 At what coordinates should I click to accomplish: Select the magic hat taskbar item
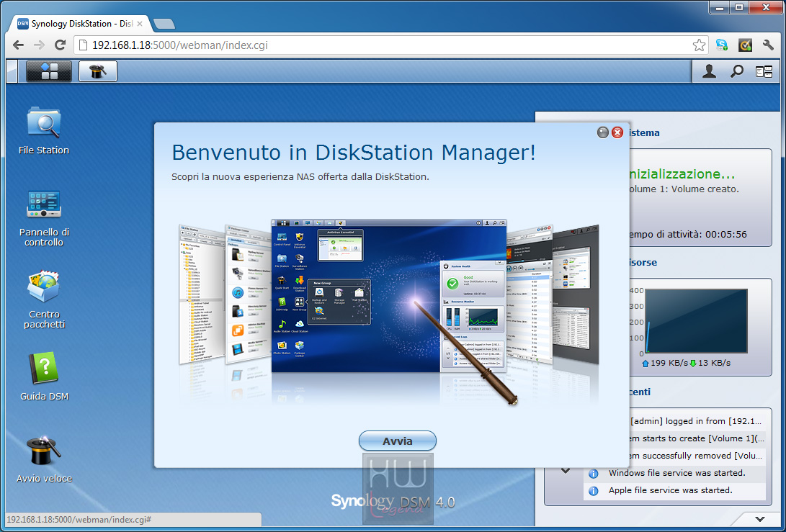(98, 71)
